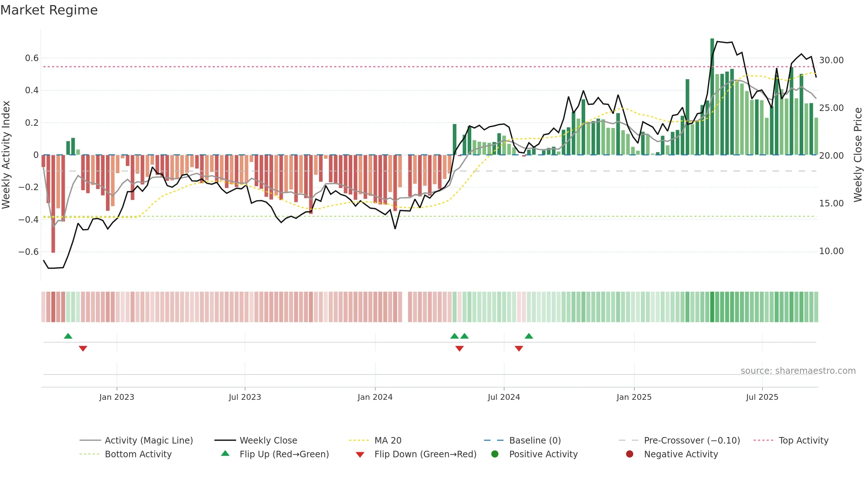Click the Jan 2025 axis label
The image size is (868, 488).
634,397
